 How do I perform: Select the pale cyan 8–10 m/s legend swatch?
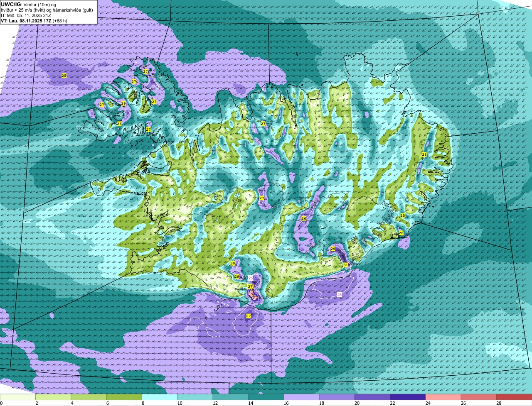(x=160, y=397)
